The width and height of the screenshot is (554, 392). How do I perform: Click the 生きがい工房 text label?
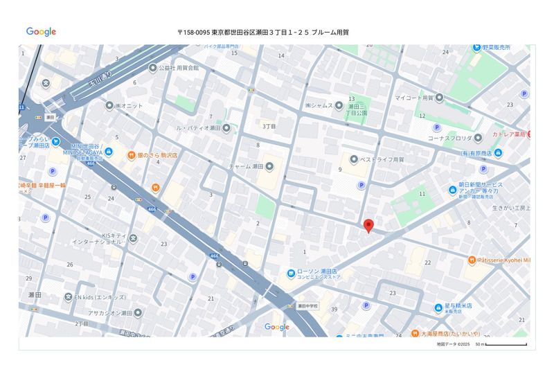511,208
